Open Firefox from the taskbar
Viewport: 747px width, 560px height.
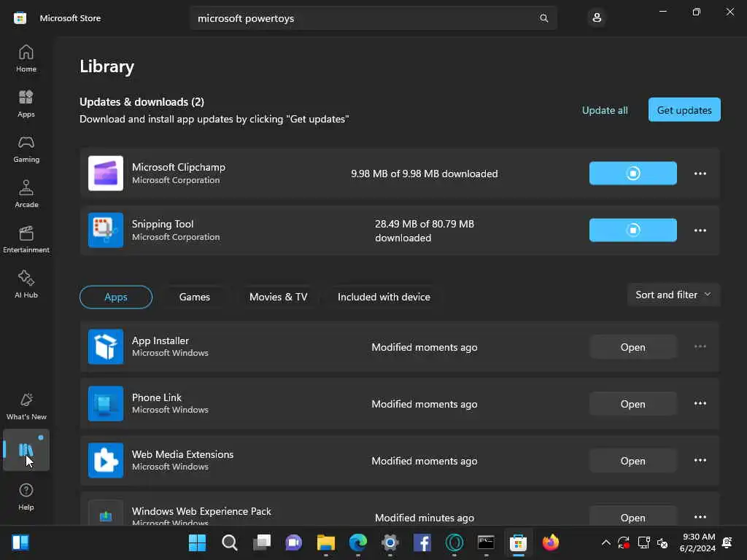[550, 542]
